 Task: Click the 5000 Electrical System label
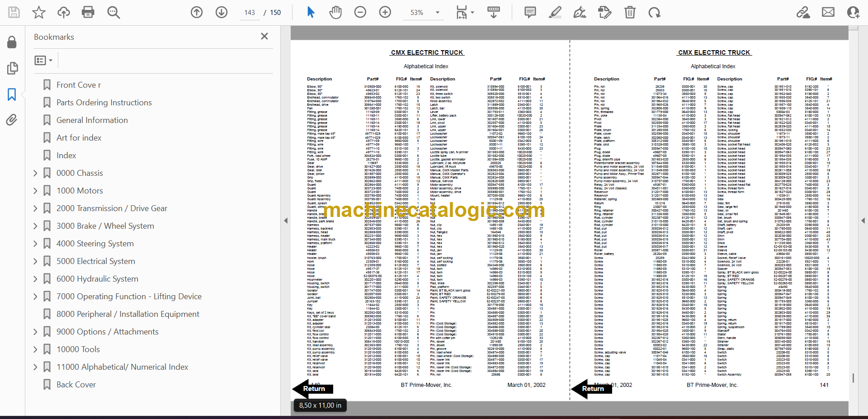(96, 261)
